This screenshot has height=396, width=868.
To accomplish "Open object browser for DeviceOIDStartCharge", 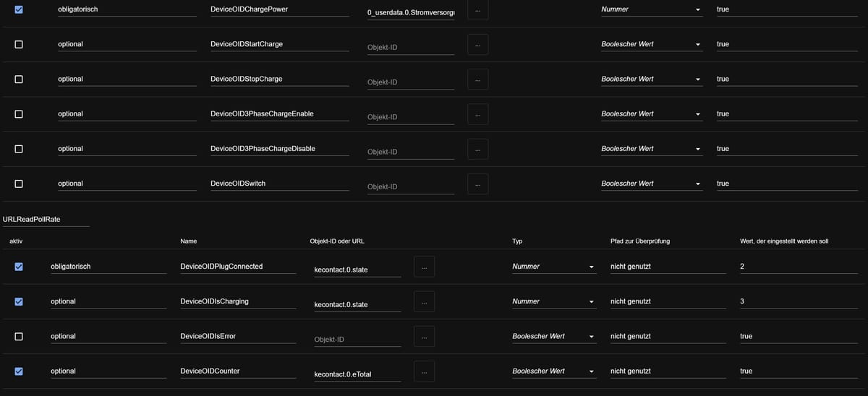I will point(477,44).
